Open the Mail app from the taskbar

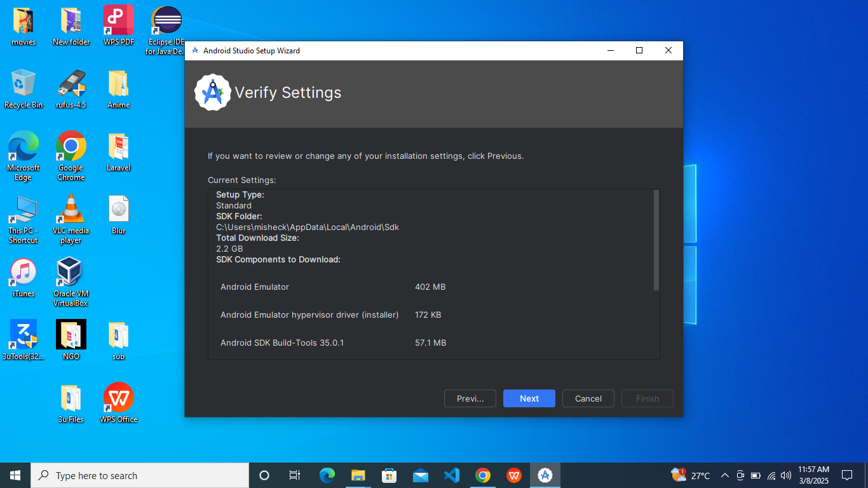421,475
